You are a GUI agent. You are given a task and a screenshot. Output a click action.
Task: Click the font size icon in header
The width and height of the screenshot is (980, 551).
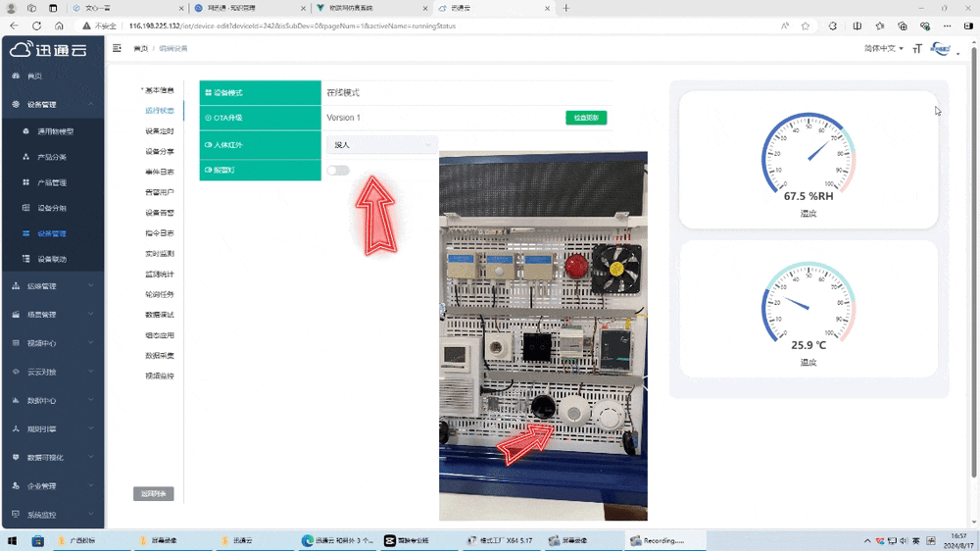click(x=917, y=48)
